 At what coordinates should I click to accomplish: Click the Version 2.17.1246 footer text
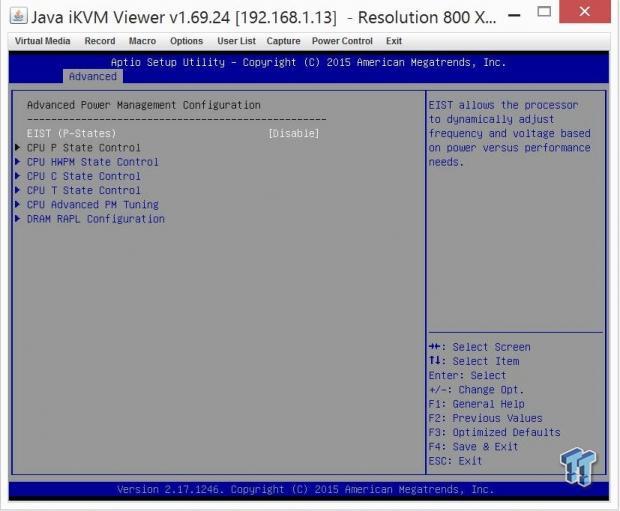click(x=305, y=490)
